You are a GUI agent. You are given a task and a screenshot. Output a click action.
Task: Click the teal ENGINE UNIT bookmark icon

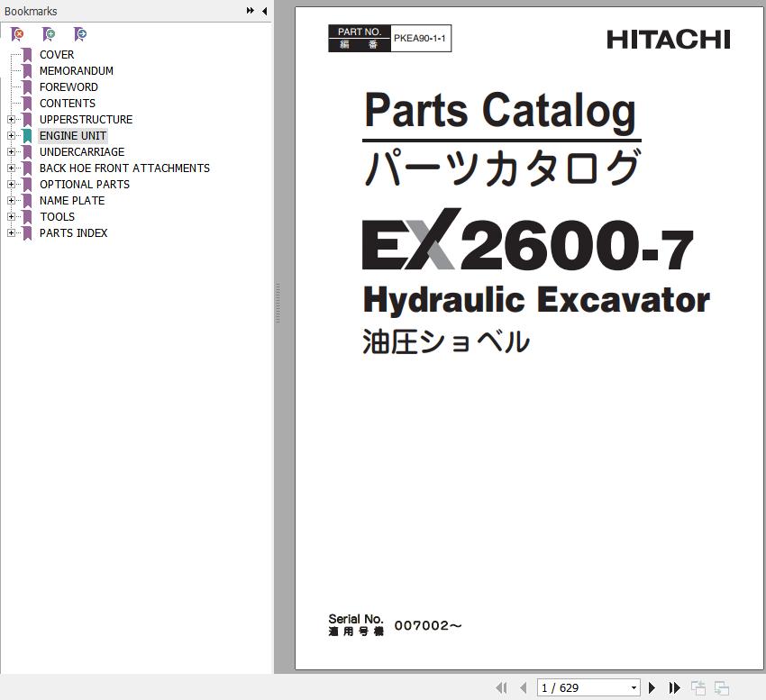tap(27, 136)
